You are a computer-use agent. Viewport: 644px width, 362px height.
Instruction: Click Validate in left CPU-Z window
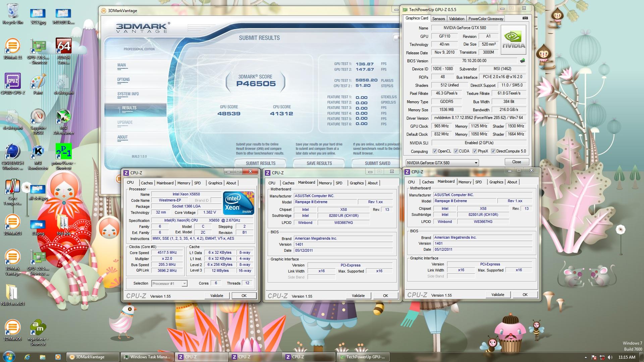point(217,296)
